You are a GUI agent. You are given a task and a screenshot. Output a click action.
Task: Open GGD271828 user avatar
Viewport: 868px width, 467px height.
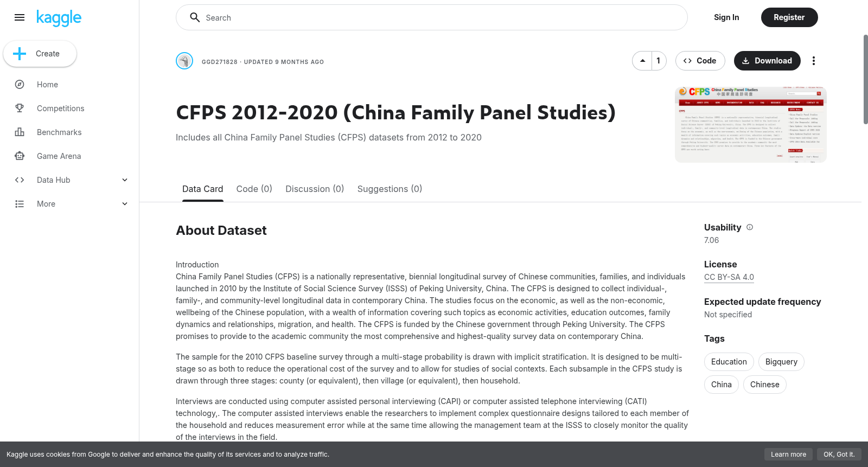184,61
